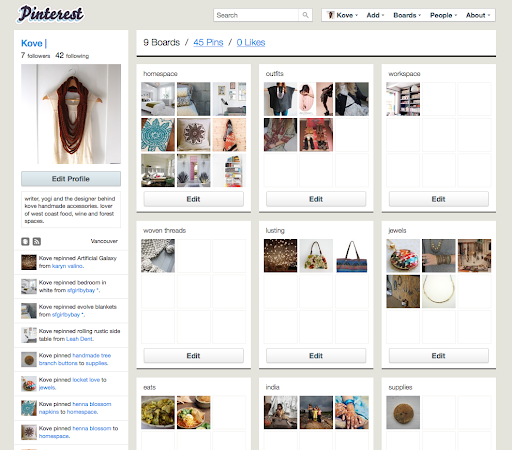Click the Kove avatar icon in navigation
Image resolution: width=512 pixels, height=450 pixels.
[330, 15]
